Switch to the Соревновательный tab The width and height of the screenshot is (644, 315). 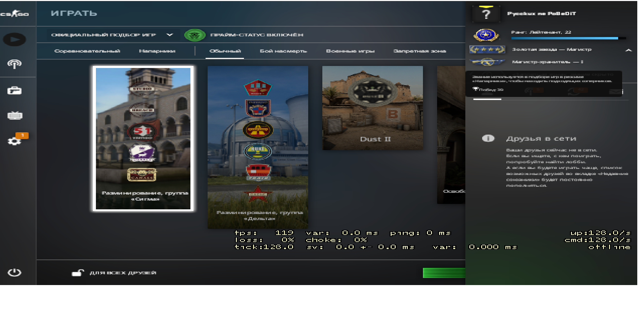87,51
